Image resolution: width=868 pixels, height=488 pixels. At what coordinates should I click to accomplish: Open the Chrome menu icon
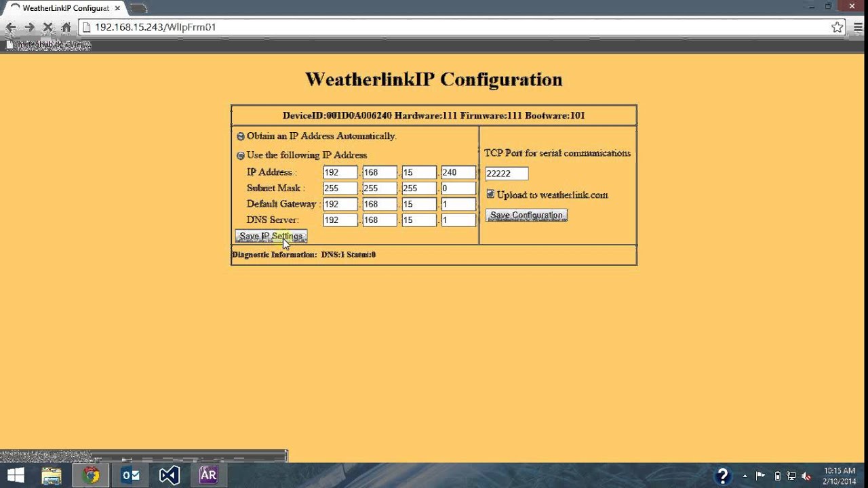856,27
